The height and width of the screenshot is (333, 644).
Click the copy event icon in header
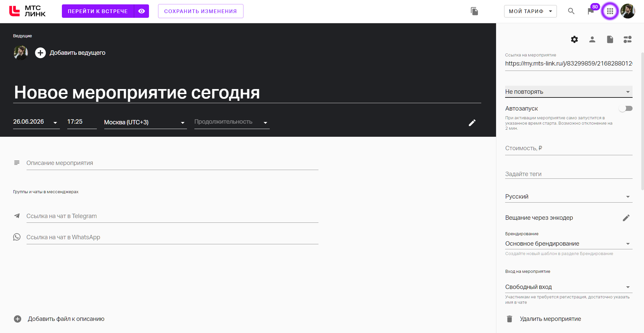475,11
